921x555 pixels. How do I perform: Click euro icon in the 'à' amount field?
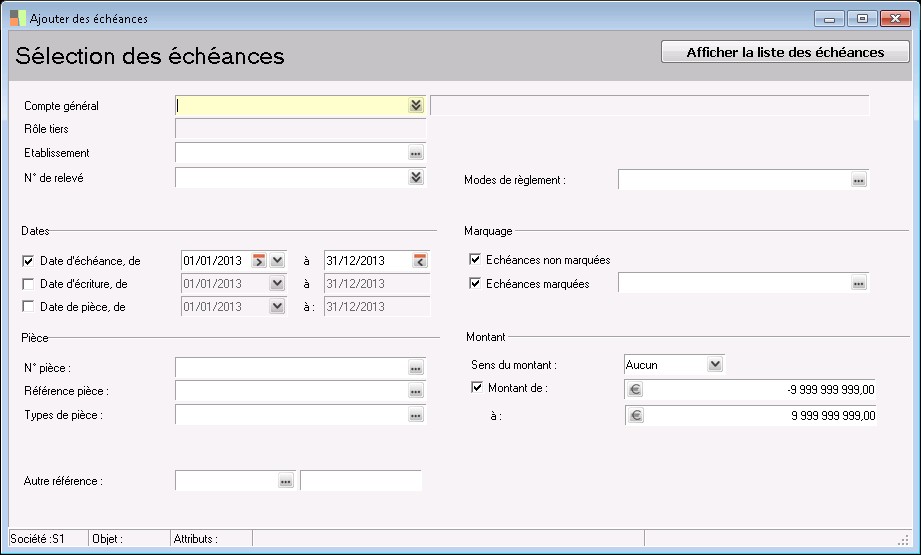click(x=636, y=415)
